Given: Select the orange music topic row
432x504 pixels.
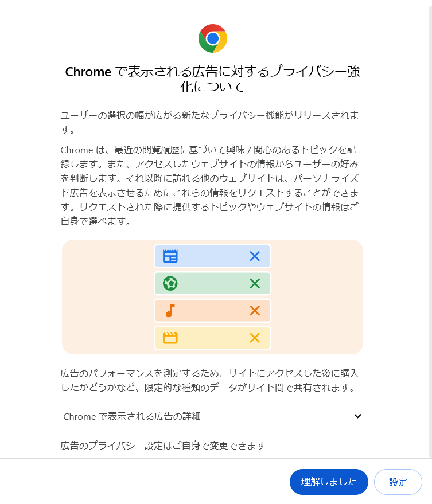Looking at the screenshot, I should (x=212, y=311).
